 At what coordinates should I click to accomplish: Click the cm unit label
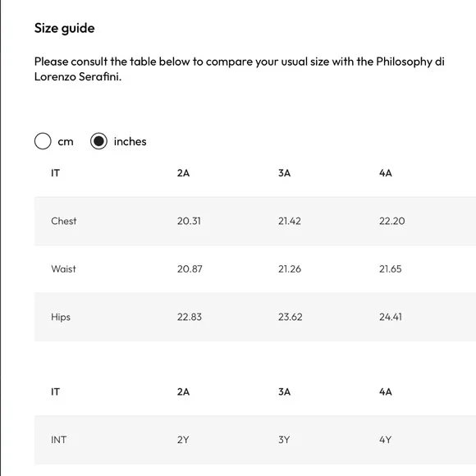click(x=66, y=142)
